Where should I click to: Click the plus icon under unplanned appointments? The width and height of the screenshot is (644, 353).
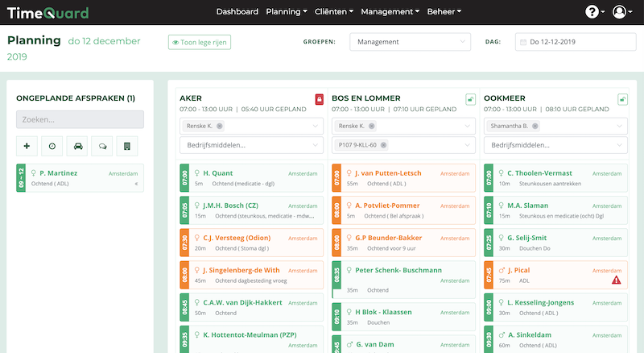coord(27,146)
